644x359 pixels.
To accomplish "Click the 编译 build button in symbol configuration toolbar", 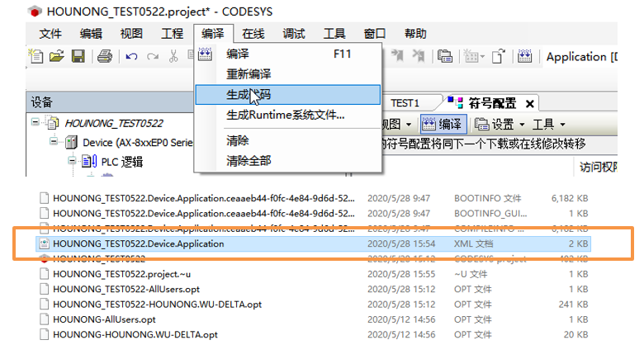I will click(x=443, y=124).
